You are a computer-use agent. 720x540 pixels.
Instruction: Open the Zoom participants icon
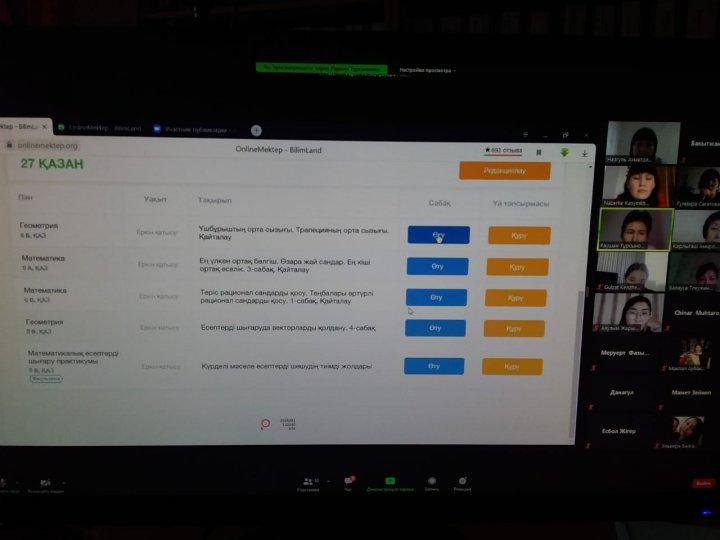308,481
